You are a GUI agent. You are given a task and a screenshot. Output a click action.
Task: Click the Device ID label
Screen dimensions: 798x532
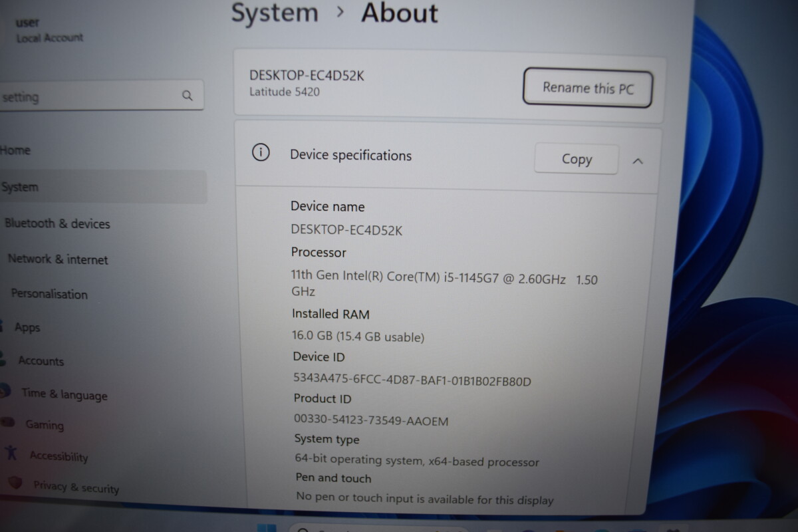(319, 356)
